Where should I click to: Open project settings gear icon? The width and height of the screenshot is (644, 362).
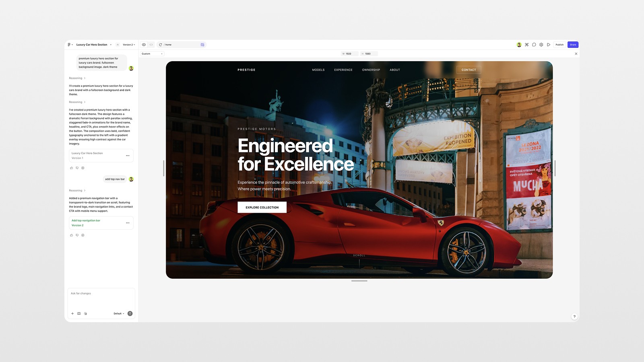[x=541, y=45]
